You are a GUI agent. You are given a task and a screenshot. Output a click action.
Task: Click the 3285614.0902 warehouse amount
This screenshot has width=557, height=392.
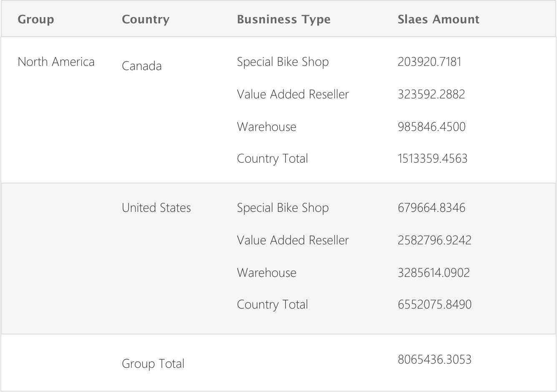[x=434, y=273]
